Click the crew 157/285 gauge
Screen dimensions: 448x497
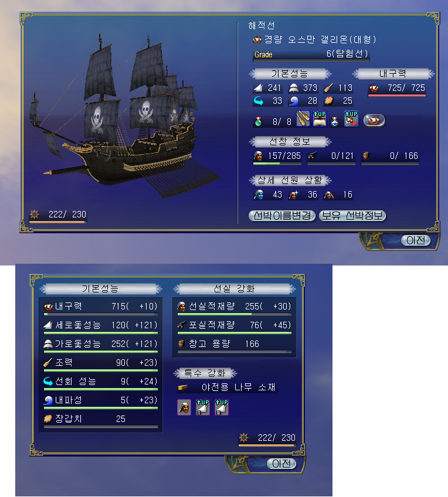tap(277, 157)
